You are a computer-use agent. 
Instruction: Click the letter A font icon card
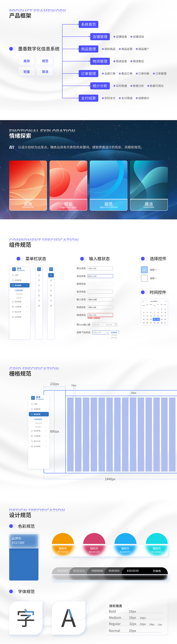point(69,618)
